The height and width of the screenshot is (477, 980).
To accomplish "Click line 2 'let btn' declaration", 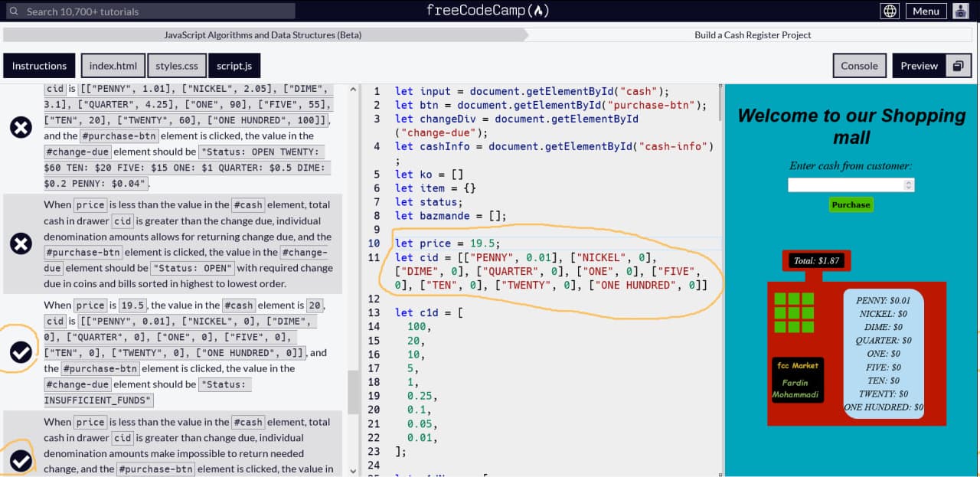I will [550, 105].
